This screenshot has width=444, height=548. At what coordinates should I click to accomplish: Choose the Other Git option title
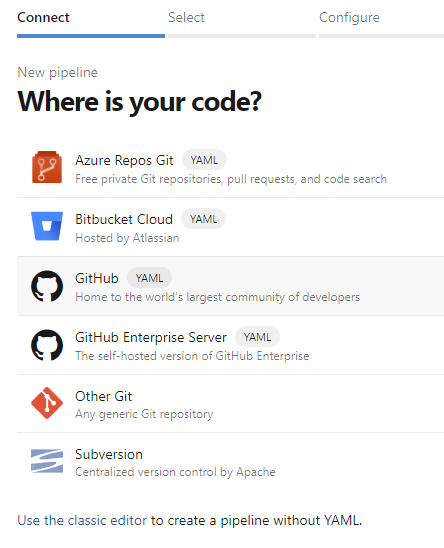103,396
